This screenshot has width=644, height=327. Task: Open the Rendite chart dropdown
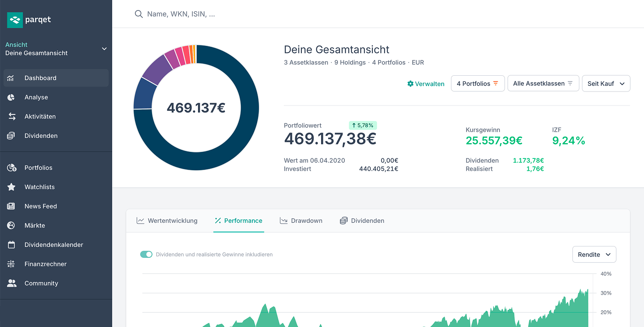[594, 254]
